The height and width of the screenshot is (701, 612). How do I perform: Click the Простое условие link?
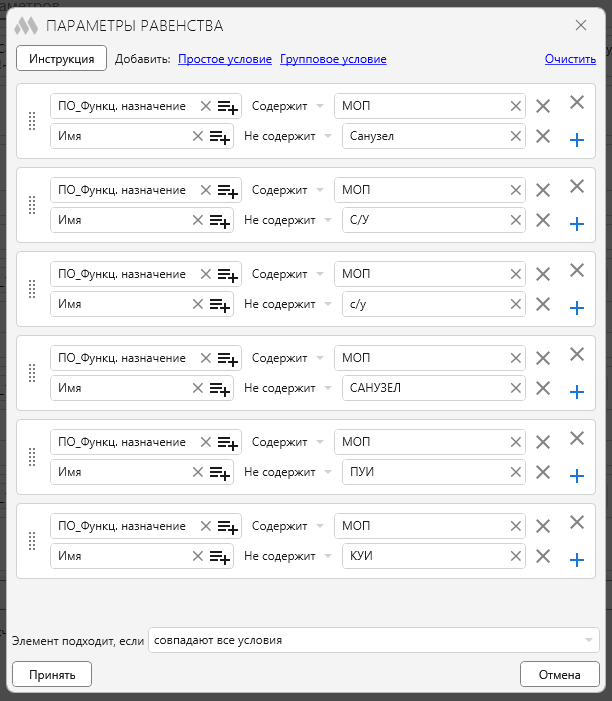[x=225, y=59]
